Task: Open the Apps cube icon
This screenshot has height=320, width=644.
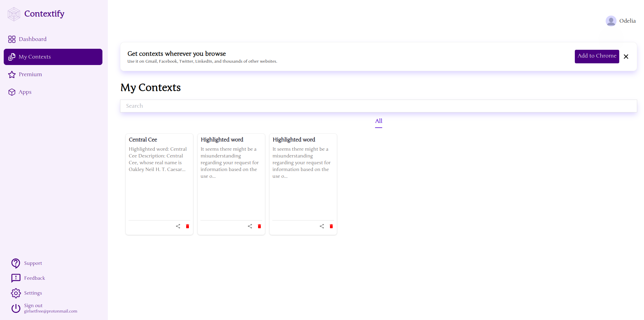Action: (x=12, y=92)
